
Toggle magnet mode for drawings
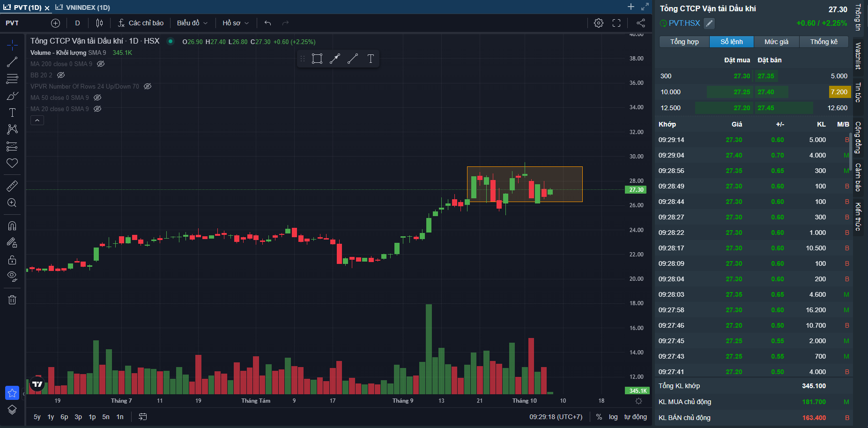[x=12, y=226]
